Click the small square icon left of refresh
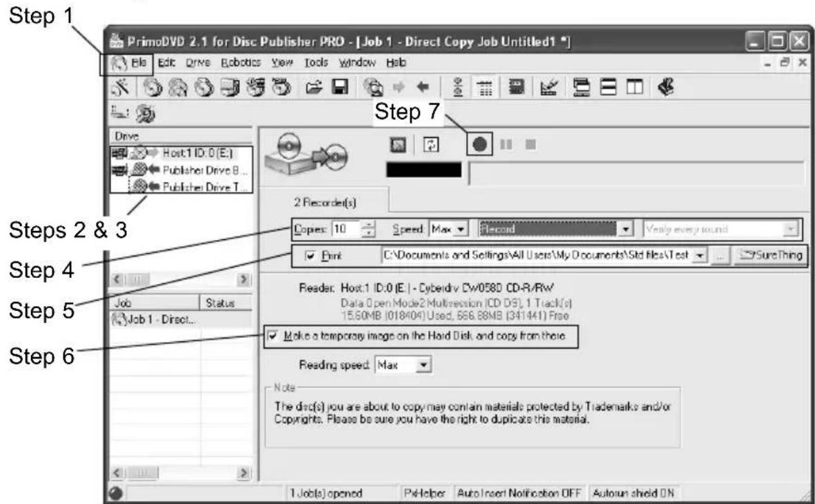This screenshot has width=815, height=504. click(398, 145)
